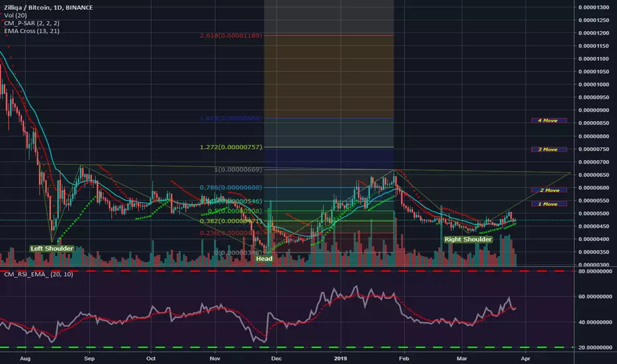Image resolution: width=617 pixels, height=364 pixels.
Task: Click the 0(0.00000348) Fibonacci level label
Action: pos(238,253)
